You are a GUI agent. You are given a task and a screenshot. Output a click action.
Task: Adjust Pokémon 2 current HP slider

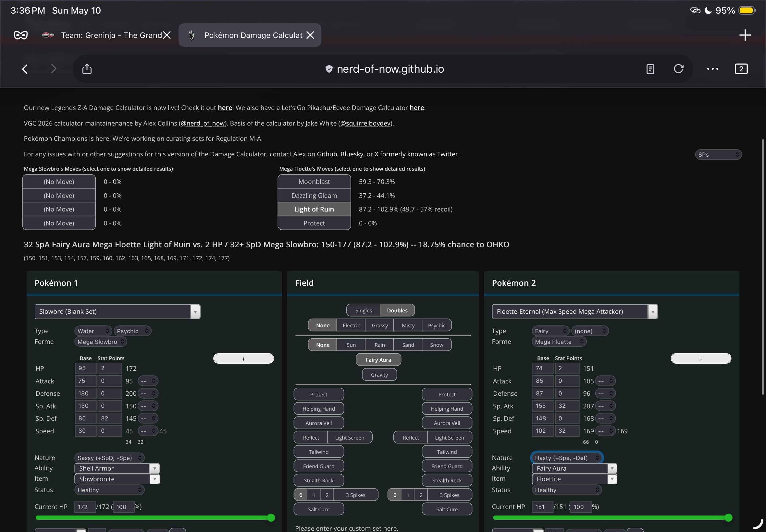click(x=612, y=518)
